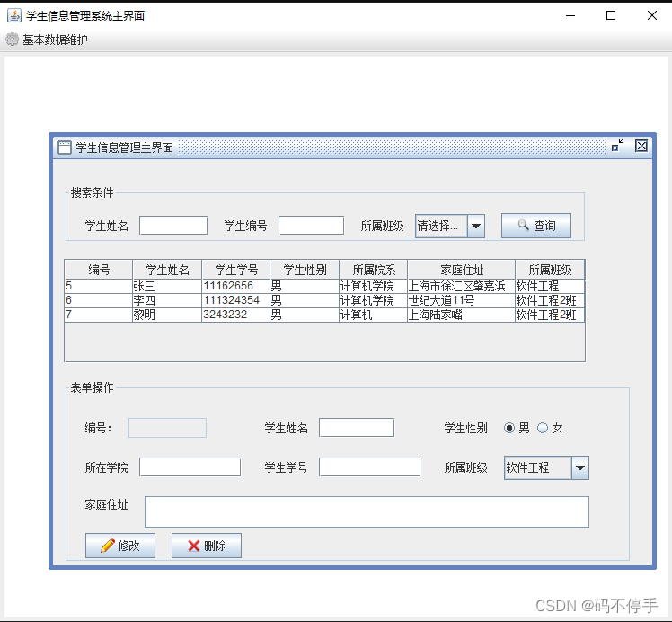
Task: Close the 学生信息管理主界面 internal frame
Action: point(641,146)
